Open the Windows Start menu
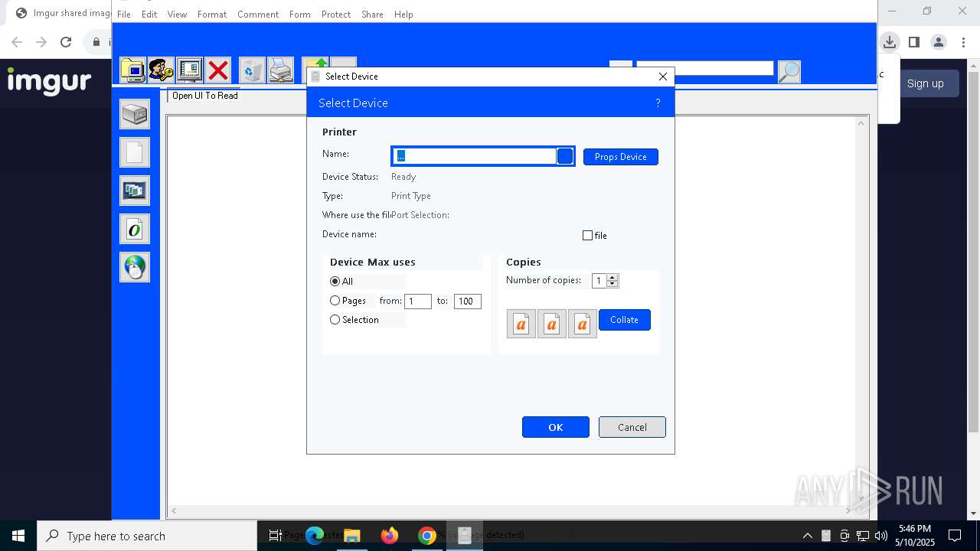 pyautogui.click(x=18, y=536)
